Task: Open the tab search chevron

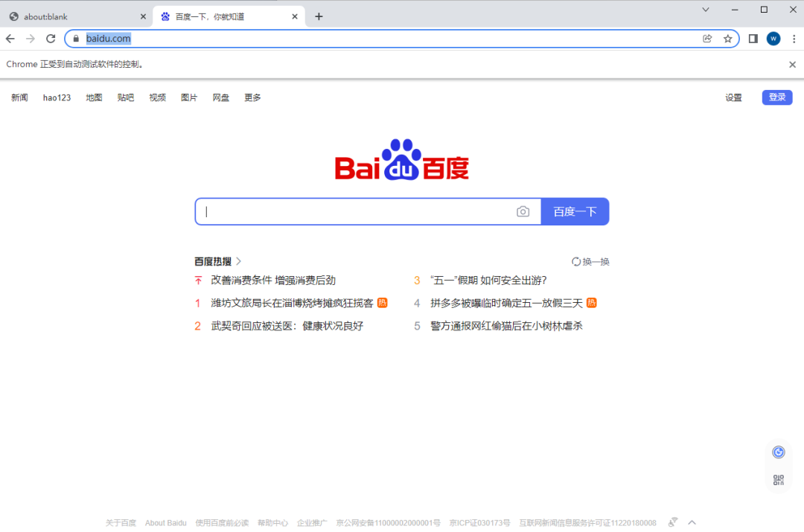Action: 706,9
